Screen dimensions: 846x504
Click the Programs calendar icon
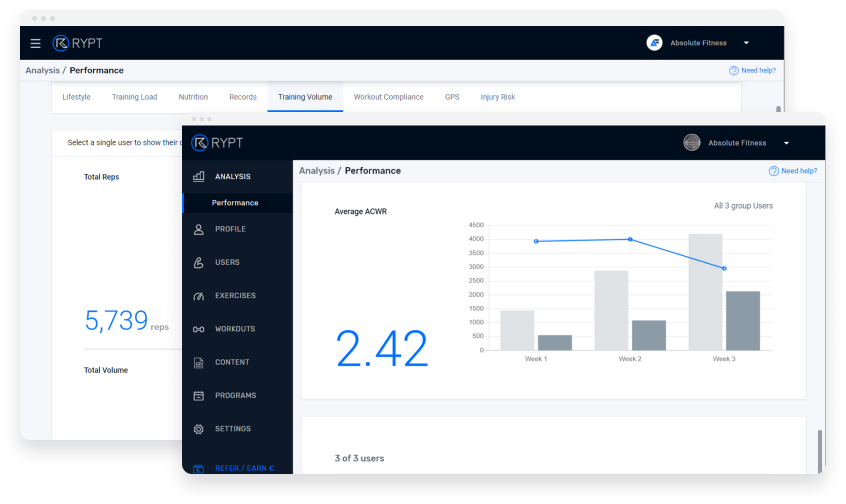[198, 395]
